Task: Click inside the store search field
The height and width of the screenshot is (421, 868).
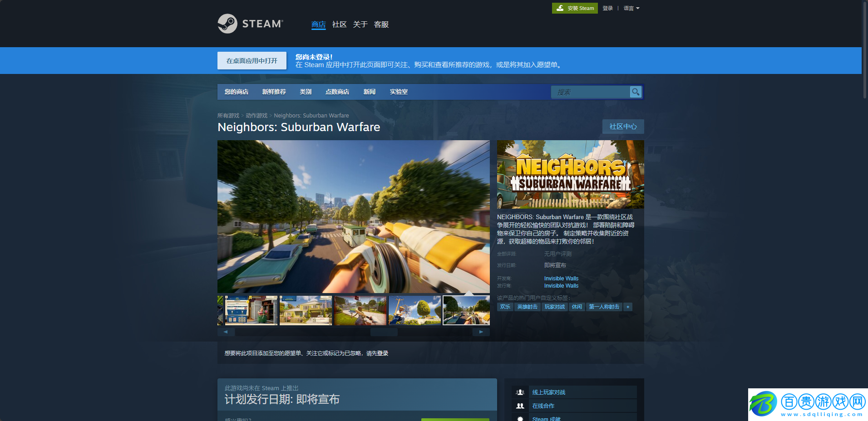Action: (x=590, y=92)
